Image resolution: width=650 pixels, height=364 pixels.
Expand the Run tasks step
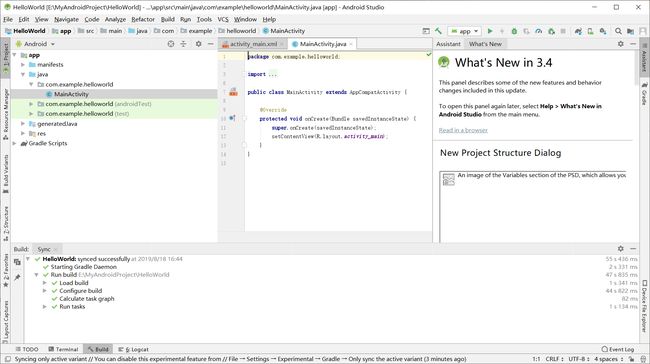point(45,306)
